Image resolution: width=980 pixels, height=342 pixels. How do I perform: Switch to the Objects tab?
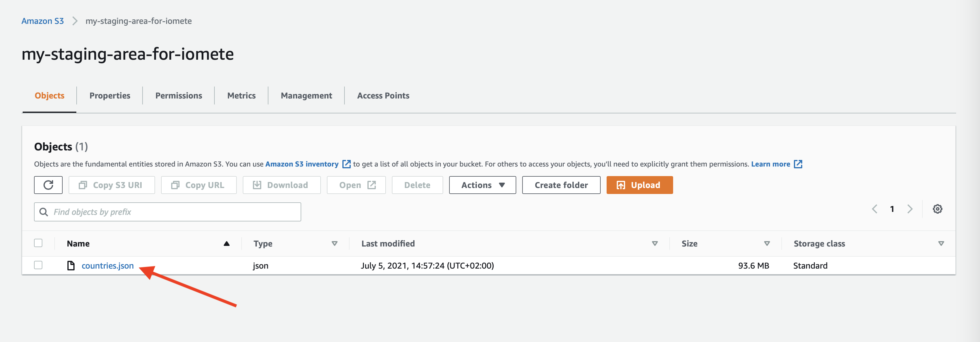point(50,95)
